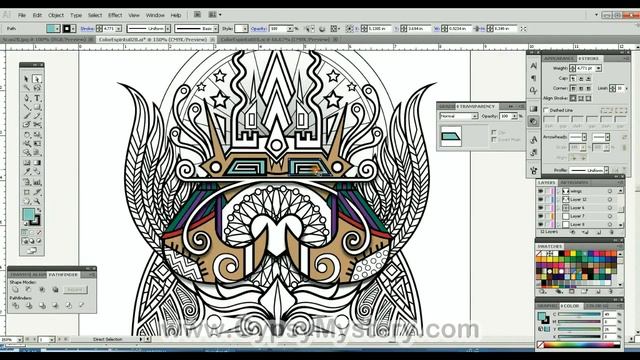Pick color from spectrum bar in Color panel

pos(581,345)
